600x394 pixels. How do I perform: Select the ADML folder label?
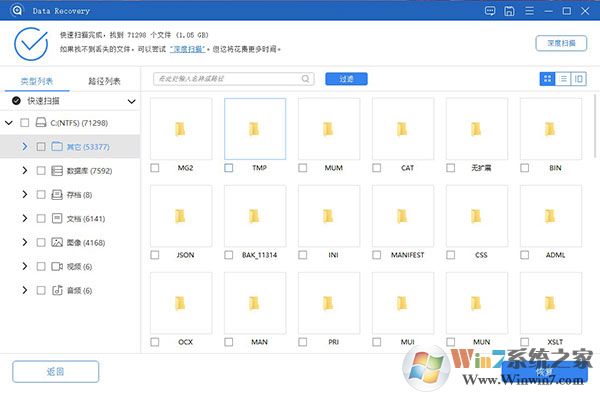(555, 255)
